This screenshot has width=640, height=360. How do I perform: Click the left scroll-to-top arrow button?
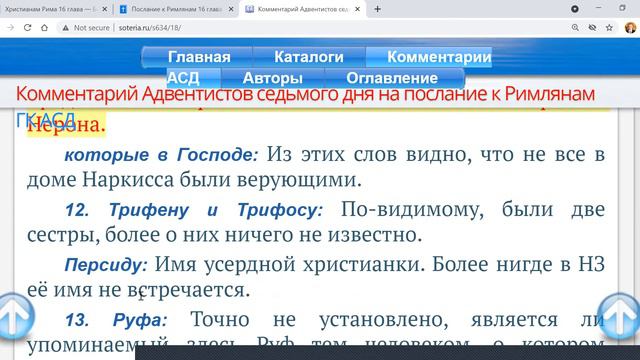click(16, 317)
